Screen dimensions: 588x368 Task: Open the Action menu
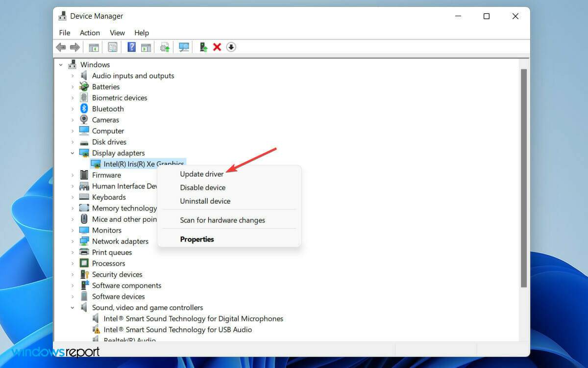pos(90,33)
